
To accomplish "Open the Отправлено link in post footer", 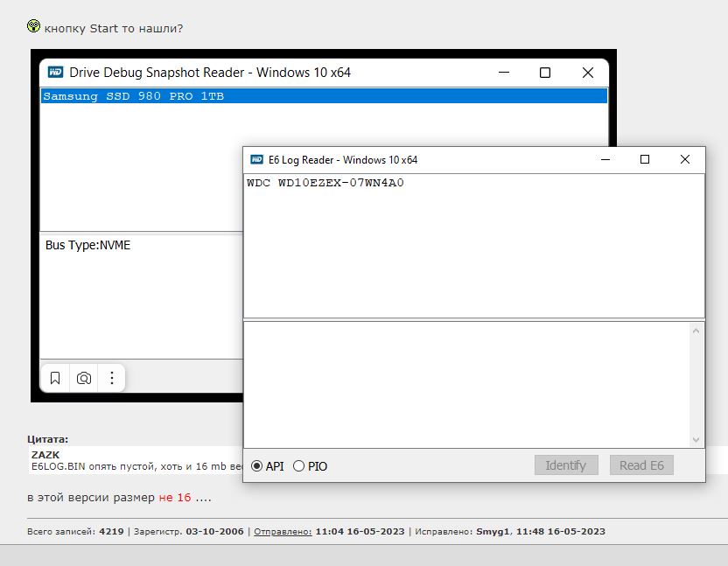I will pyautogui.click(x=283, y=532).
